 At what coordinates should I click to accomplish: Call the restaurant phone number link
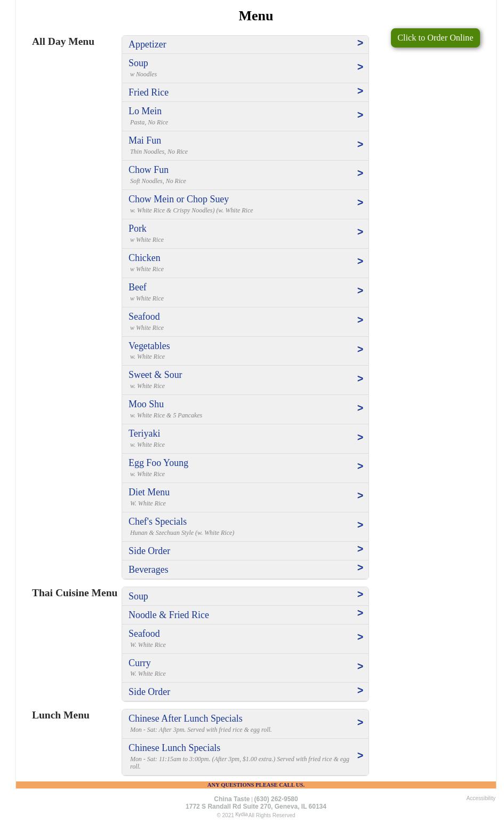pos(276,799)
